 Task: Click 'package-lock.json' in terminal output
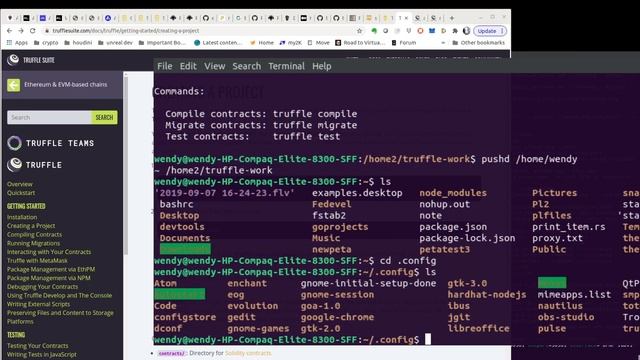click(467, 238)
